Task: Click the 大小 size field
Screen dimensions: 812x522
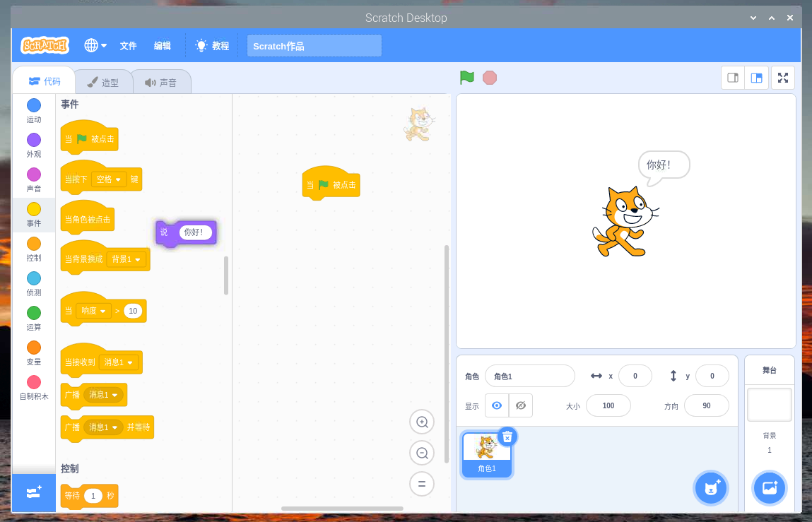Action: pos(608,405)
